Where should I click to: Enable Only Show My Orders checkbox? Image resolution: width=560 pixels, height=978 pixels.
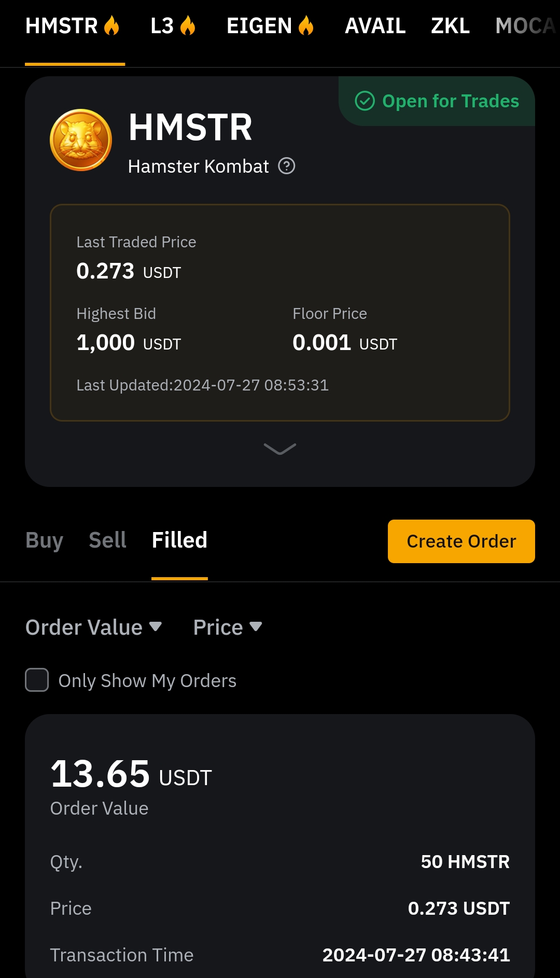coord(37,680)
